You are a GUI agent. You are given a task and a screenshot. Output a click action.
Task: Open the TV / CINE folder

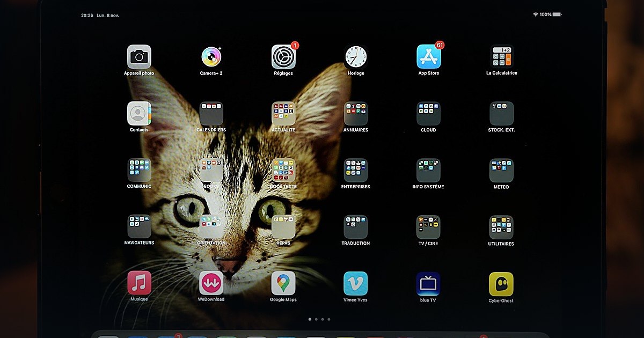point(428,227)
